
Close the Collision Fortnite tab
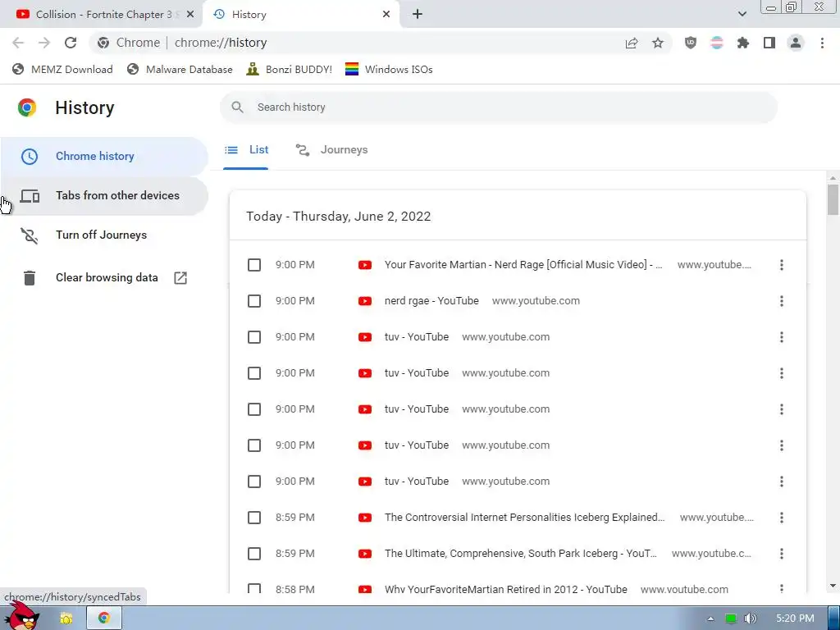click(x=190, y=15)
